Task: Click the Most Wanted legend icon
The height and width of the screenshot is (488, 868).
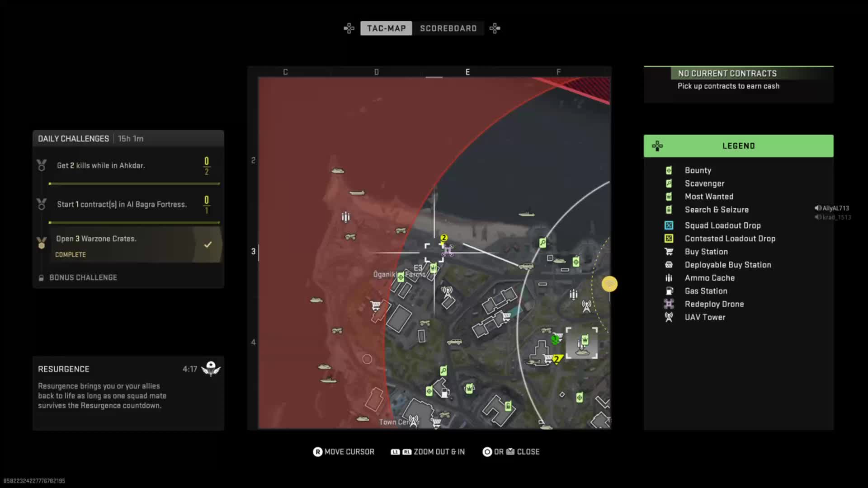Action: click(669, 197)
